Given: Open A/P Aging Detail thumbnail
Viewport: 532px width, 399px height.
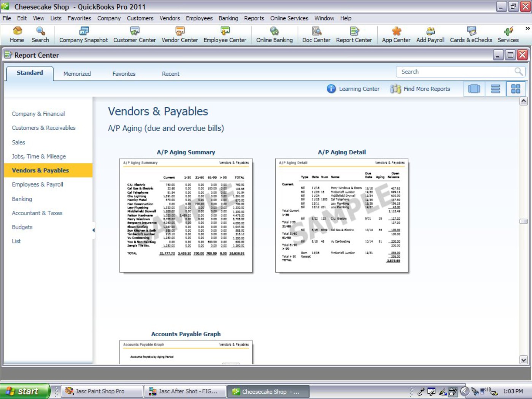Looking at the screenshot, I should (342, 216).
